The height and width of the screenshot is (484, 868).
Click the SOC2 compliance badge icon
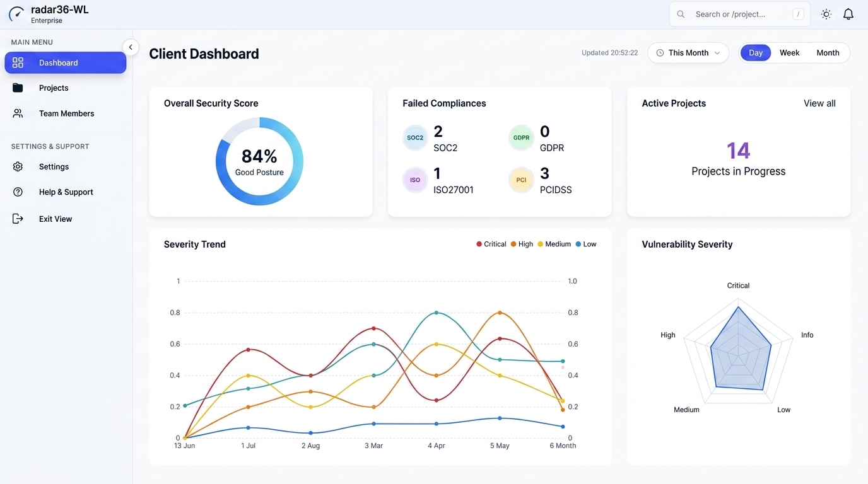coord(415,137)
